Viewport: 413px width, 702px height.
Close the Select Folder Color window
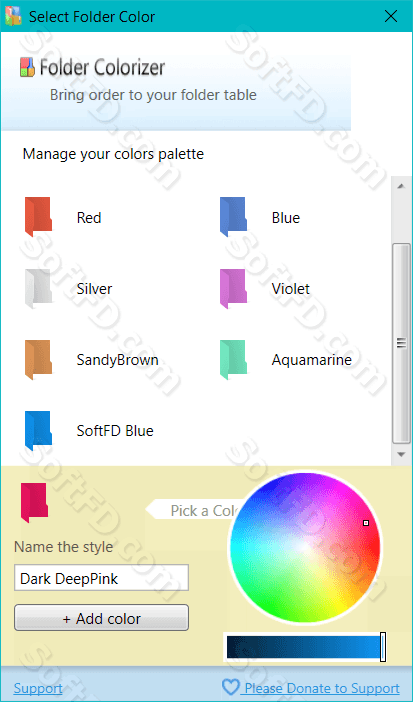[x=391, y=16]
